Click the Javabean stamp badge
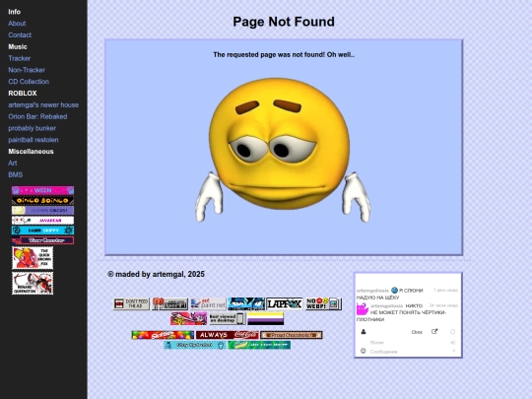The width and height of the screenshot is (532, 399). tap(42, 221)
